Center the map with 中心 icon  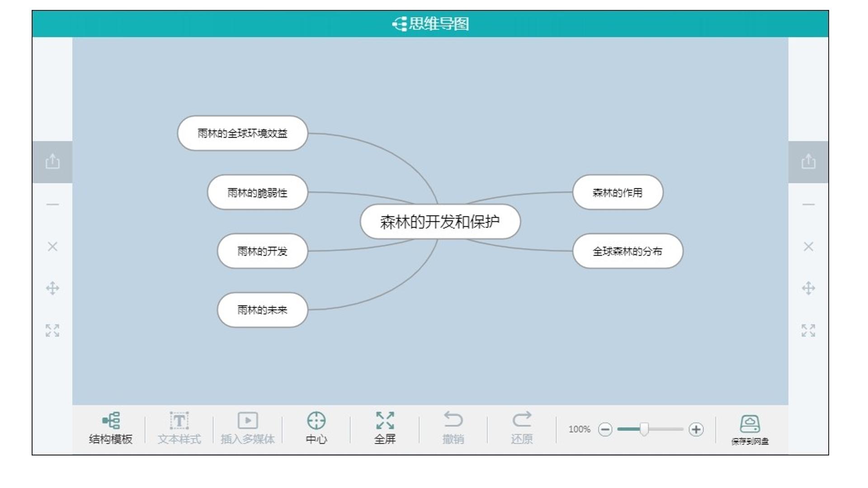pos(316,420)
